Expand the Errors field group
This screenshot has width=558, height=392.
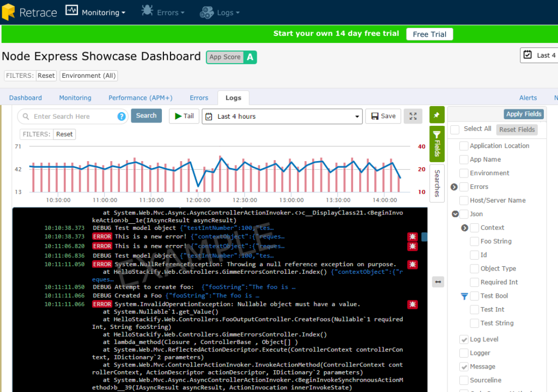pos(454,187)
